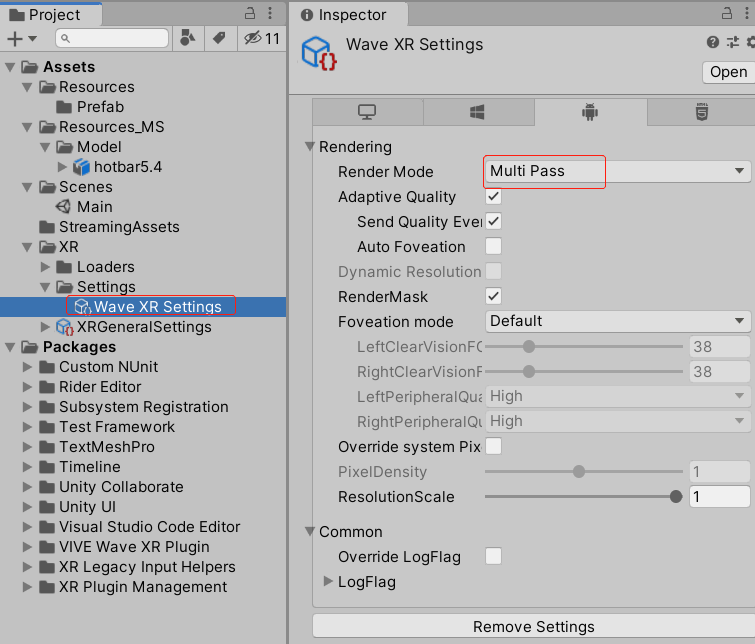Select the WebGL HTML5 platform tab
The image size is (755, 644).
[701, 112]
